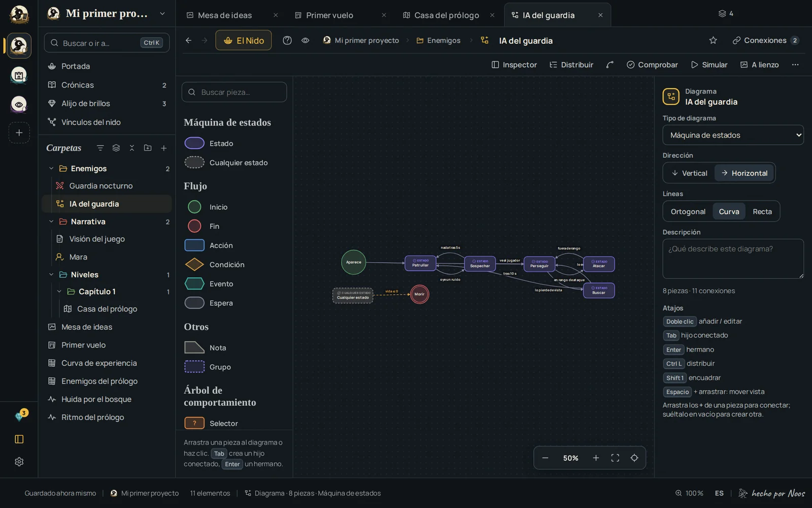812x508 pixels.
Task: Zoom in with the plus button
Action: (596, 458)
